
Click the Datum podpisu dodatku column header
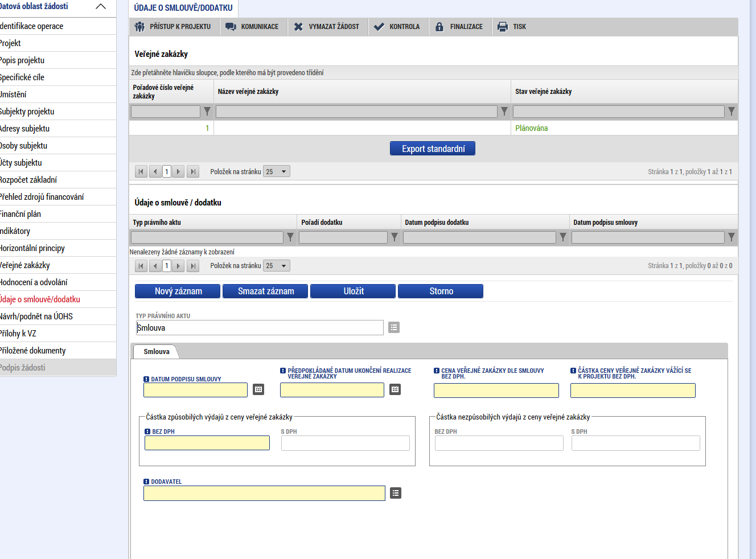485,223
